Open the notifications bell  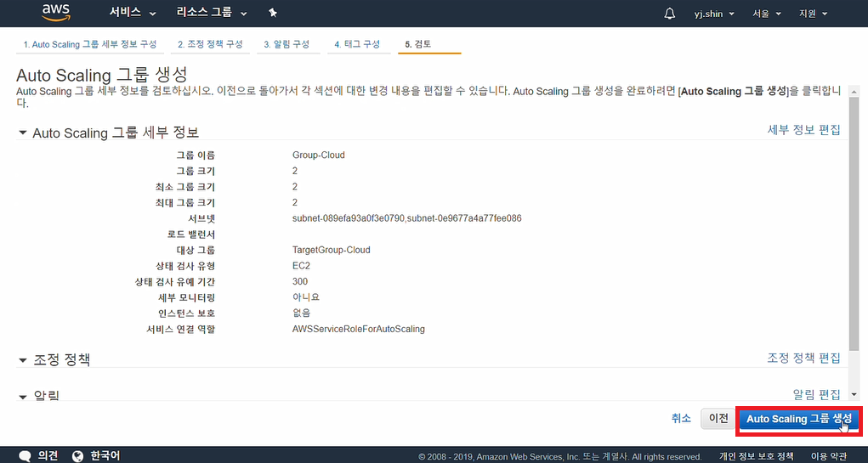coord(669,14)
